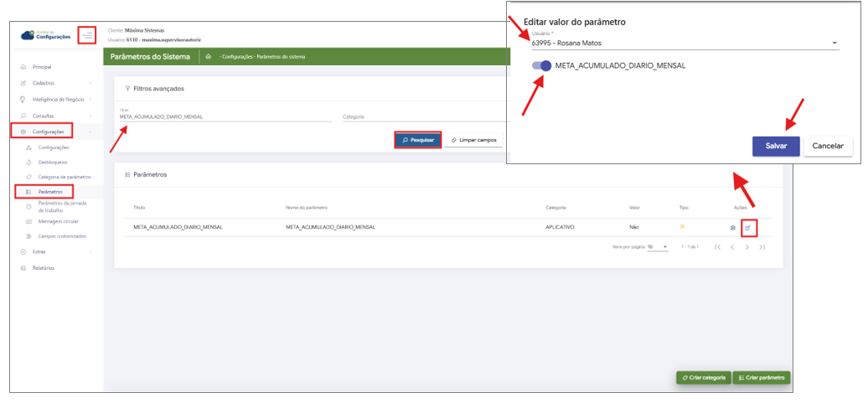Click the Categoria filter input field
Screen dimensions: 868x403
click(x=425, y=116)
